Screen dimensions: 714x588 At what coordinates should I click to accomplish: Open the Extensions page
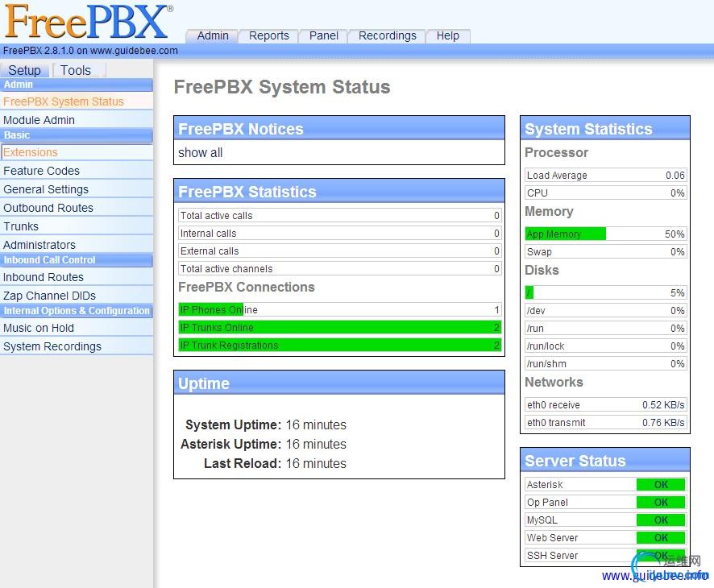point(77,152)
